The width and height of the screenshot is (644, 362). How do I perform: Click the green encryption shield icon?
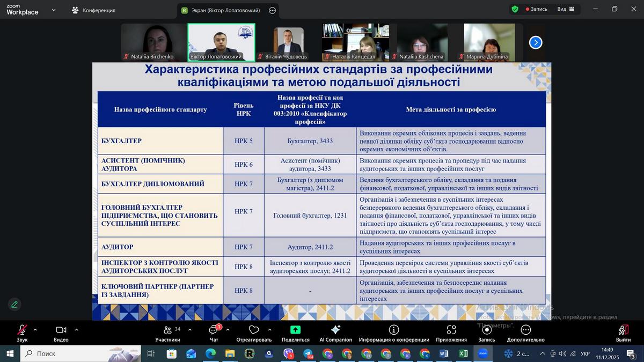point(515,9)
